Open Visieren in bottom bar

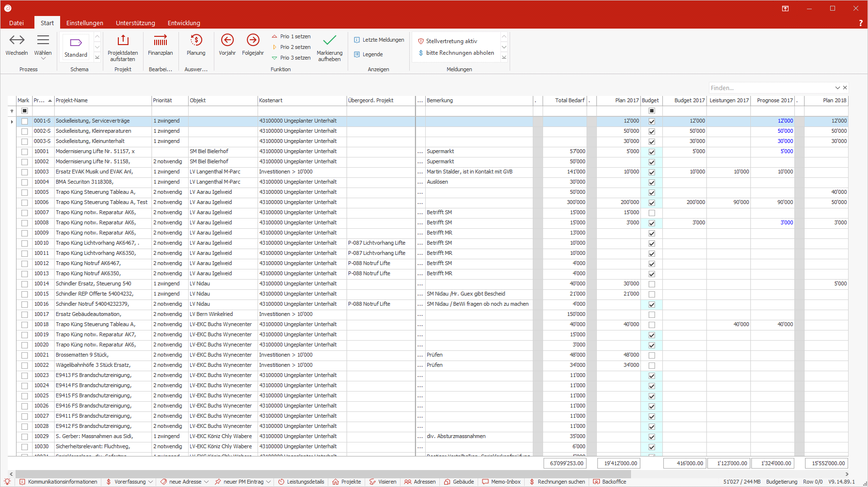click(x=383, y=482)
